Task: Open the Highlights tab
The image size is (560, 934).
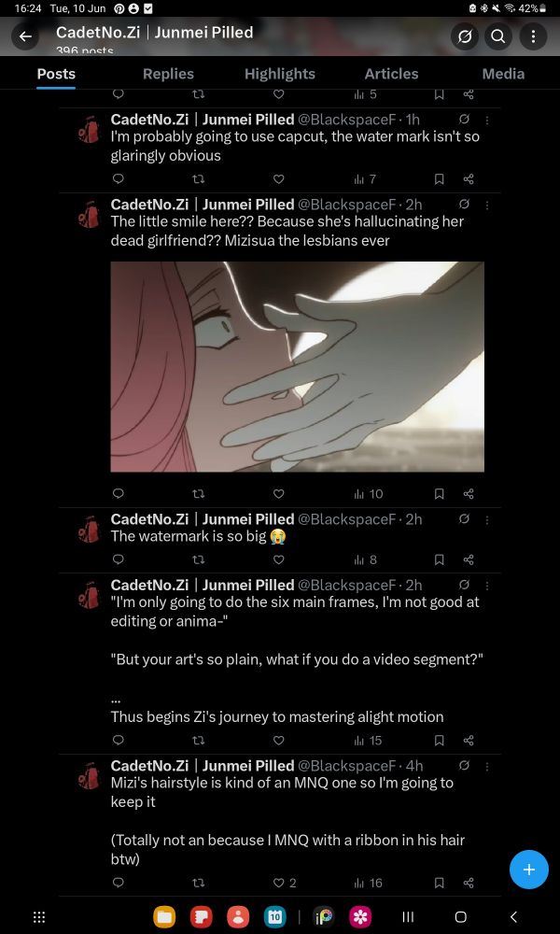Action: coord(280,74)
